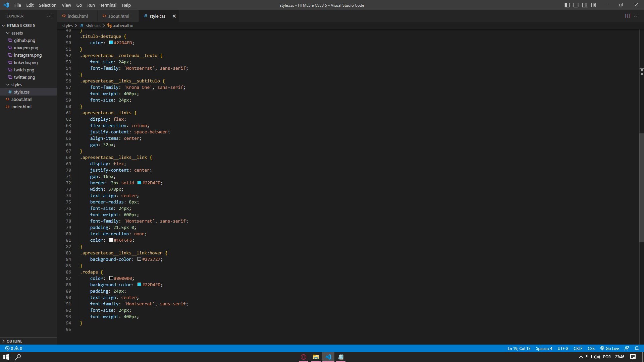This screenshot has height=362, width=644.
Task: Collapse the HTML5 E CSS3 5 project folder
Action: pyautogui.click(x=29, y=25)
